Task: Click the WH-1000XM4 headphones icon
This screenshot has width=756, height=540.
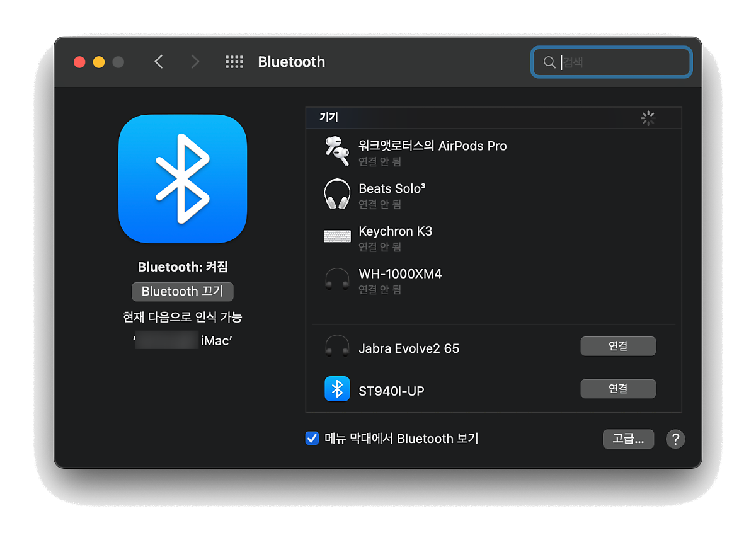Action: [x=337, y=279]
